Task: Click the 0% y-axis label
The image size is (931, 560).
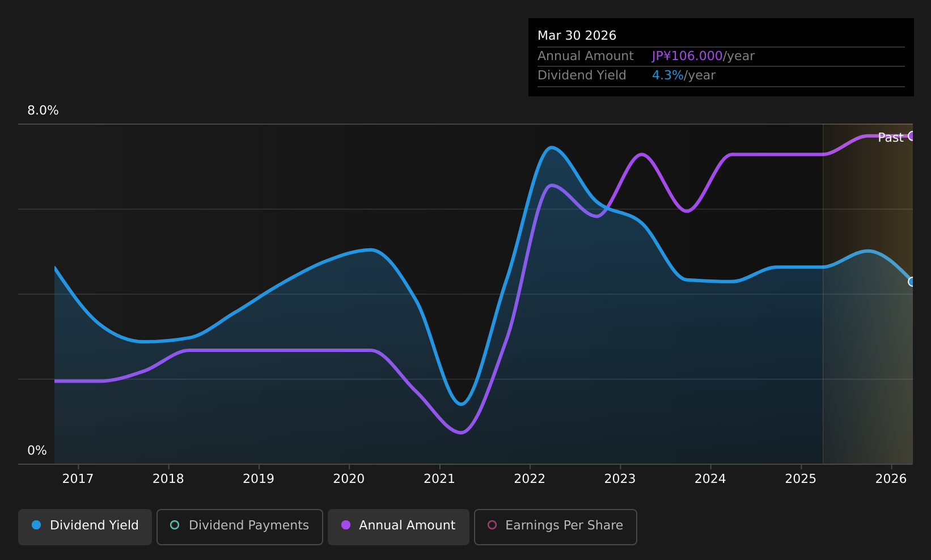Action: click(x=37, y=451)
